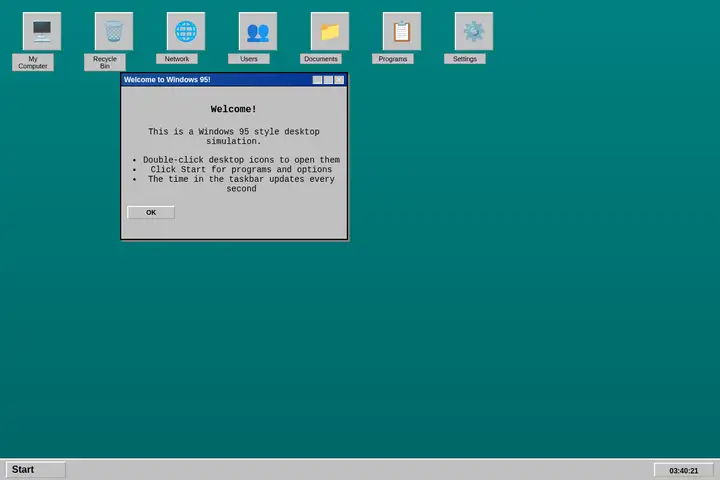Open the Network globe icon
Viewport: 720px width, 480px height.
coord(186,31)
